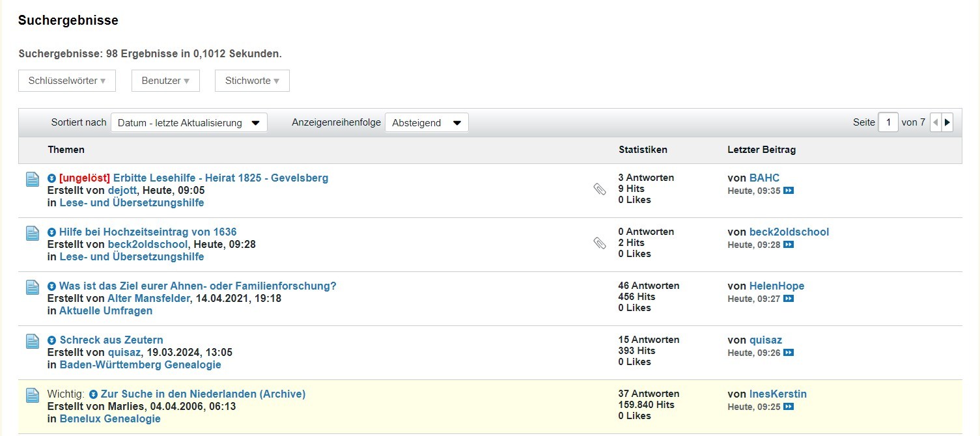Click first-unread arrow icon before 'Schreck aus Zeutern'
Image resolution: width=980 pixels, height=436 pixels.
point(52,340)
